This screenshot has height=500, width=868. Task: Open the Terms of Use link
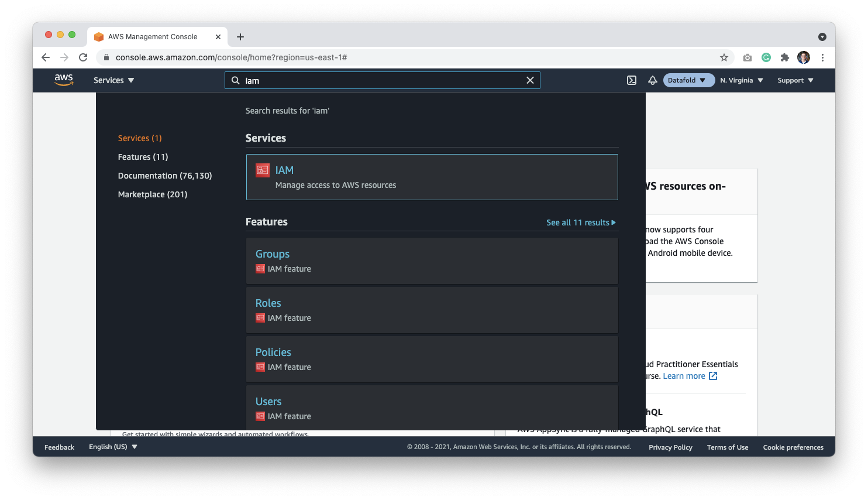point(728,447)
